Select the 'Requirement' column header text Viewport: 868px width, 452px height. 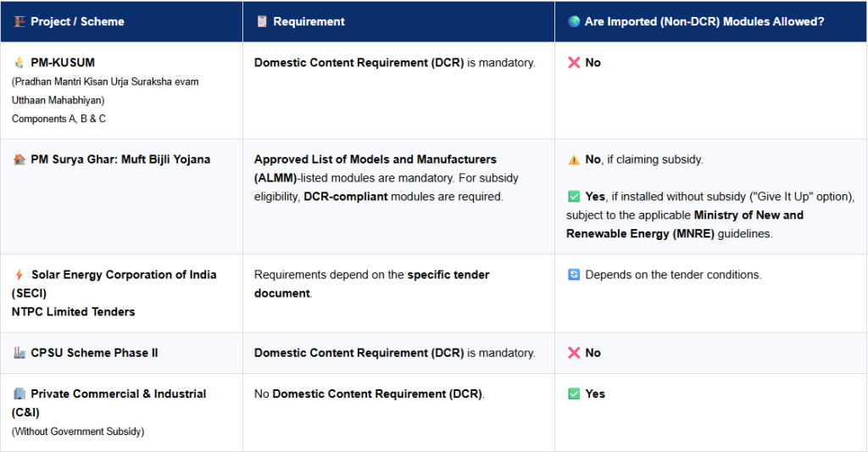[x=309, y=21]
